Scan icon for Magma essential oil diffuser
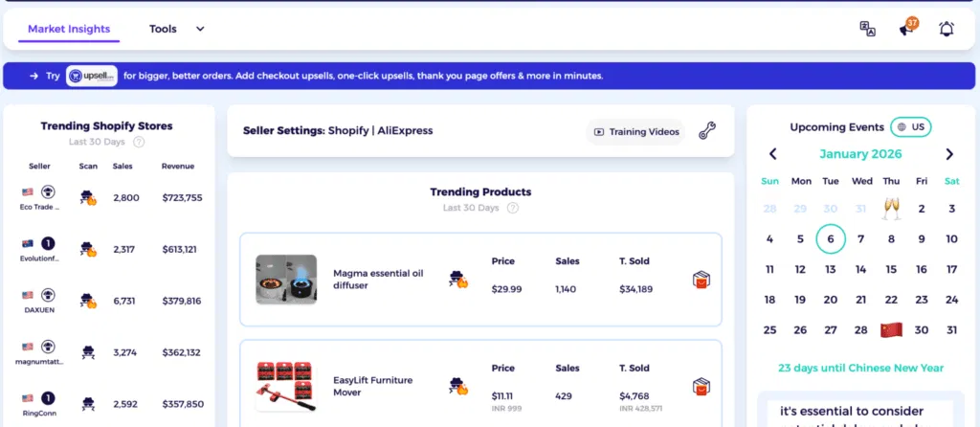The height and width of the screenshot is (427, 980). click(458, 280)
